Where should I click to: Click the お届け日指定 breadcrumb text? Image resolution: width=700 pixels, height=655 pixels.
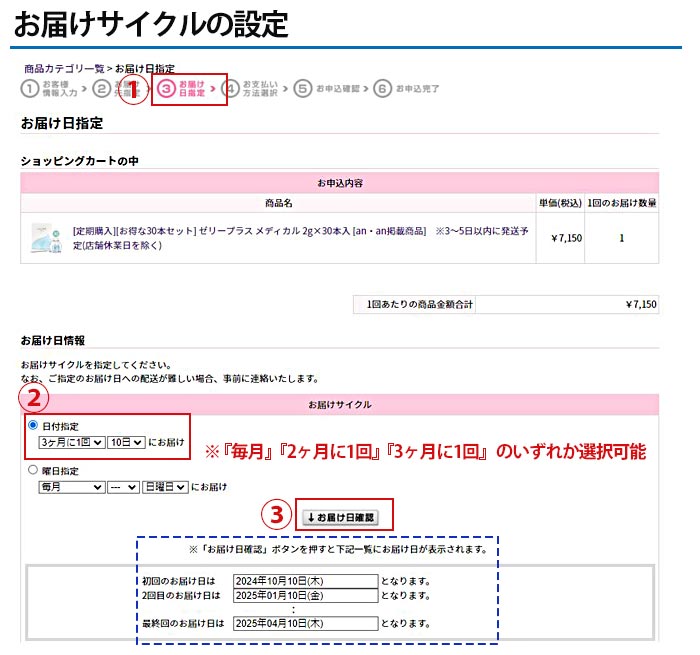click(x=145, y=68)
